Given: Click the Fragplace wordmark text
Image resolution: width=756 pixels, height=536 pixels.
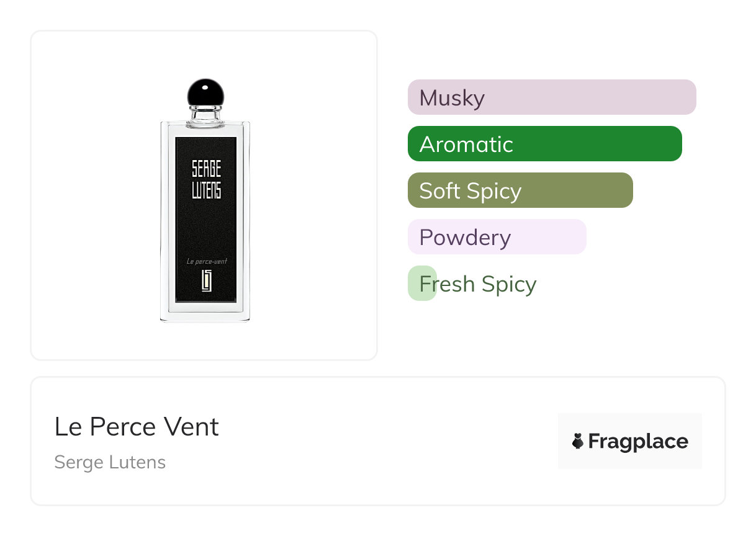Looking at the screenshot, I should (x=638, y=441).
